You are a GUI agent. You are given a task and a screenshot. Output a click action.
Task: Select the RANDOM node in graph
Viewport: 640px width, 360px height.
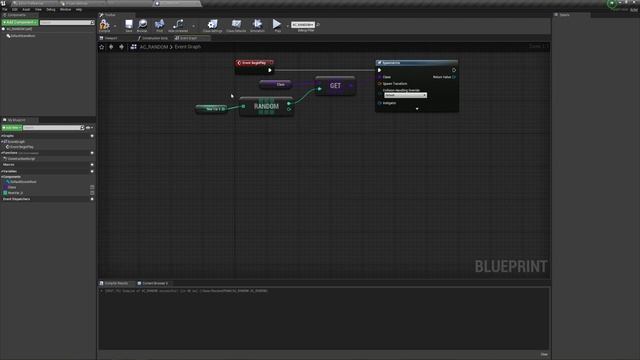pyautogui.click(x=266, y=106)
